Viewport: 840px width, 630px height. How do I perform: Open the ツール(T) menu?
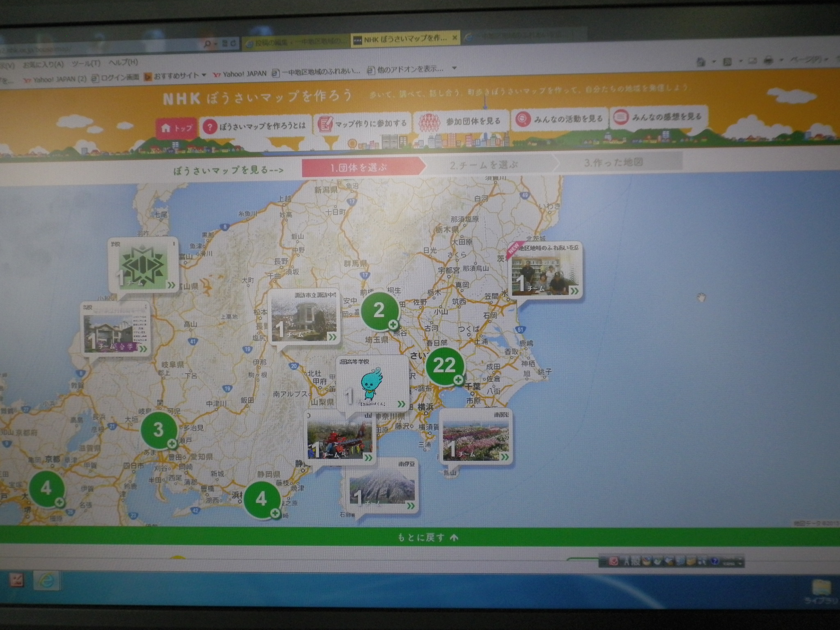click(x=86, y=63)
